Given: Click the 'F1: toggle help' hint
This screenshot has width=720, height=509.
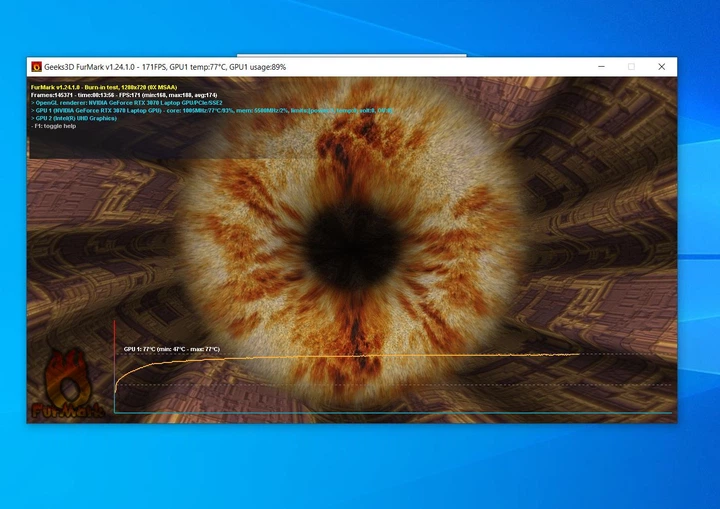Looking at the screenshot, I should [54, 126].
